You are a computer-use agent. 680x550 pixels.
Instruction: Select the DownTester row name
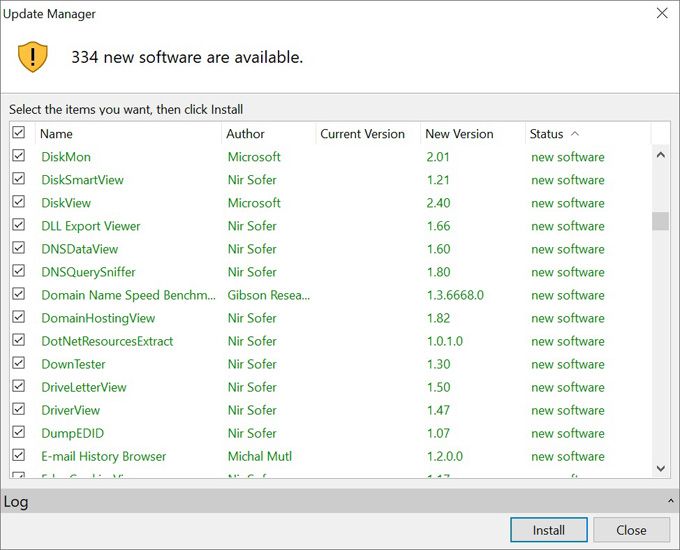73,364
